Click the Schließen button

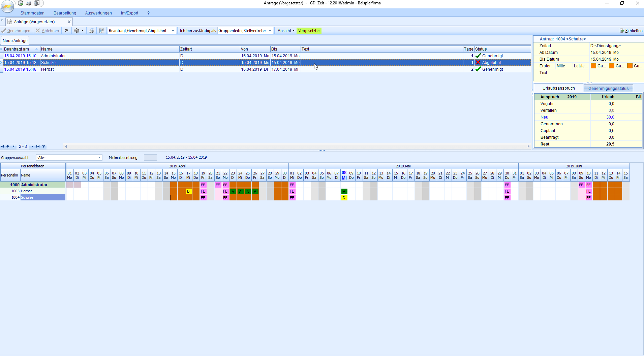(631, 31)
